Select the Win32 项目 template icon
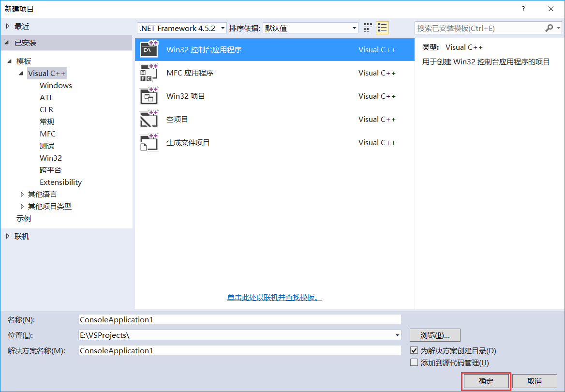 pos(149,96)
